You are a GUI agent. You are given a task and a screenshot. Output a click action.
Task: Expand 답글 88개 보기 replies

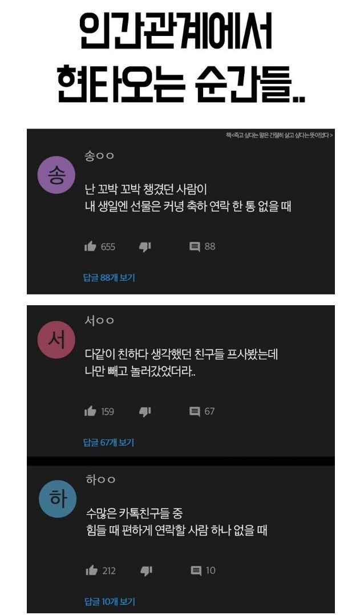pos(109,278)
